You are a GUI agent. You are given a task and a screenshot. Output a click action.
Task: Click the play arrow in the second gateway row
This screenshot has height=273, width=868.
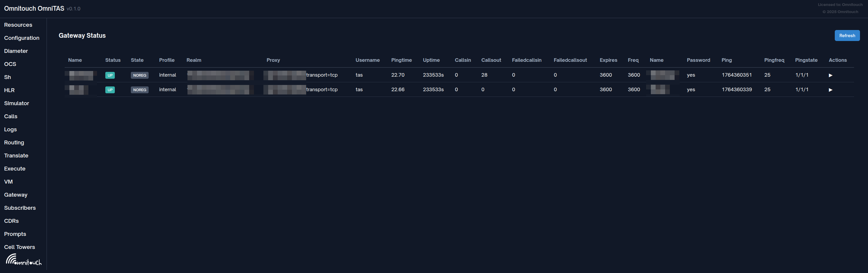click(830, 90)
